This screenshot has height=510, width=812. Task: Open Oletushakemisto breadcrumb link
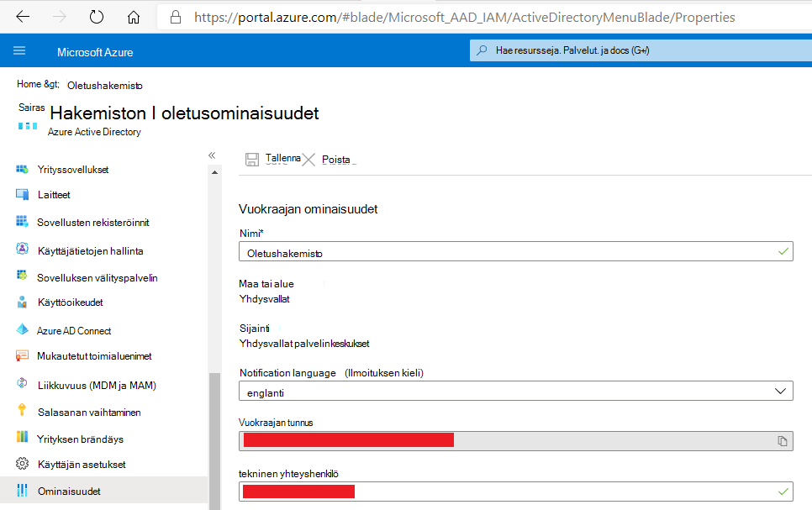point(104,86)
